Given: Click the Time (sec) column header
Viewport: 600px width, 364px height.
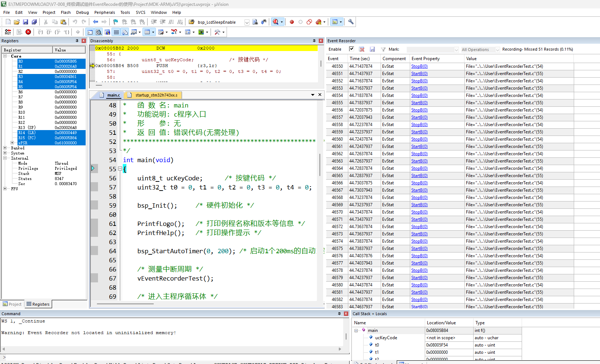Looking at the screenshot, I should [364, 59].
